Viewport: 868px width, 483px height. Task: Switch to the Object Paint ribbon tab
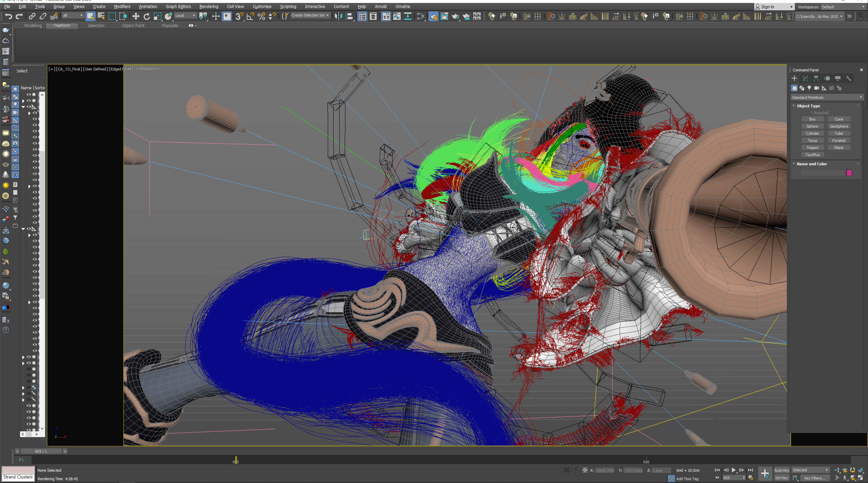(x=133, y=26)
